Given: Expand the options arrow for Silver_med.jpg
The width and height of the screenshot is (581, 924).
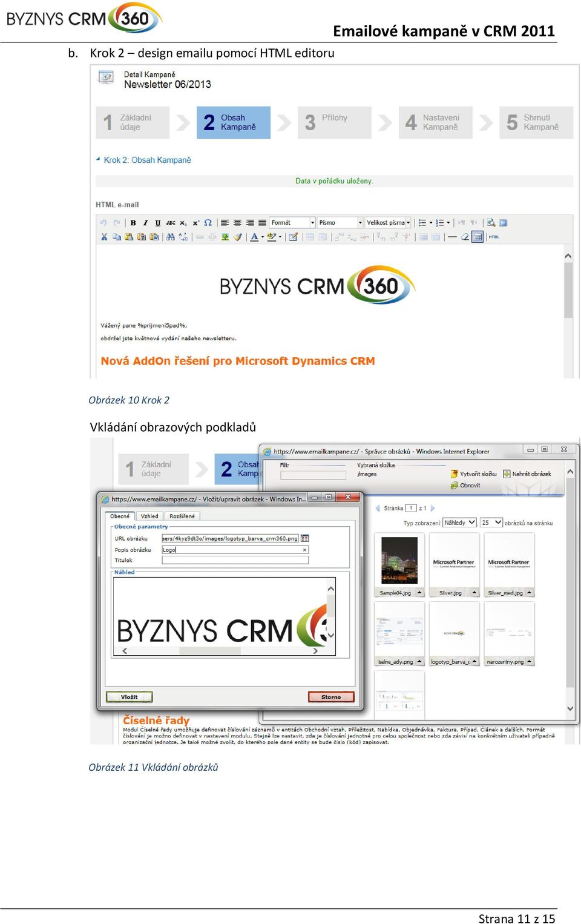Looking at the screenshot, I should (530, 593).
